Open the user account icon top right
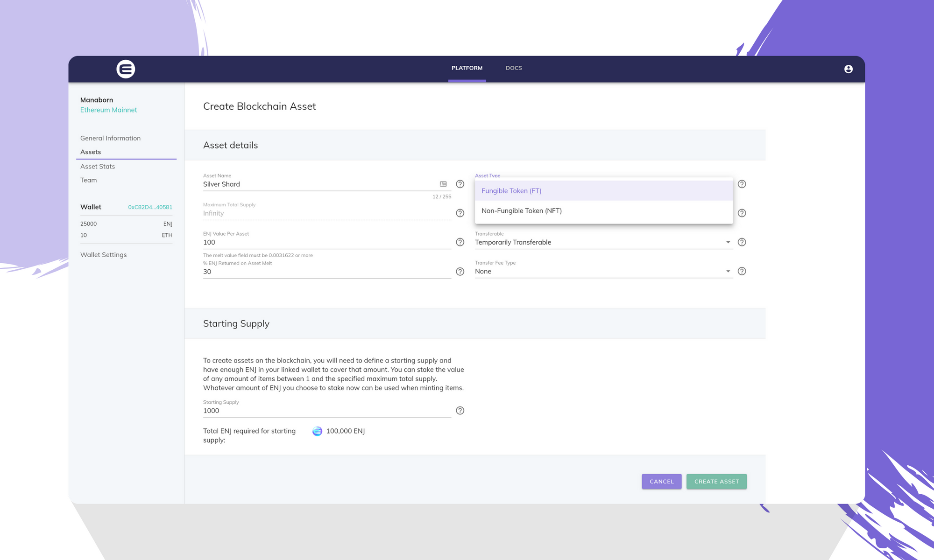The image size is (934, 560). [x=849, y=69]
